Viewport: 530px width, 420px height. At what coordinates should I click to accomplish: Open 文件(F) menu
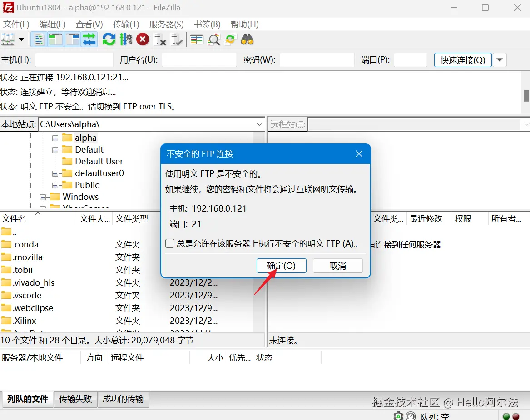point(16,25)
